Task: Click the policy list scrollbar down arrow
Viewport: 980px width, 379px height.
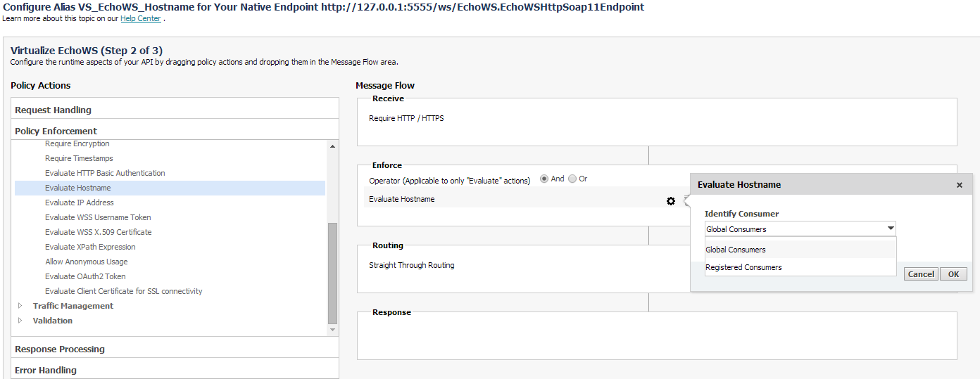Action: coord(333,330)
